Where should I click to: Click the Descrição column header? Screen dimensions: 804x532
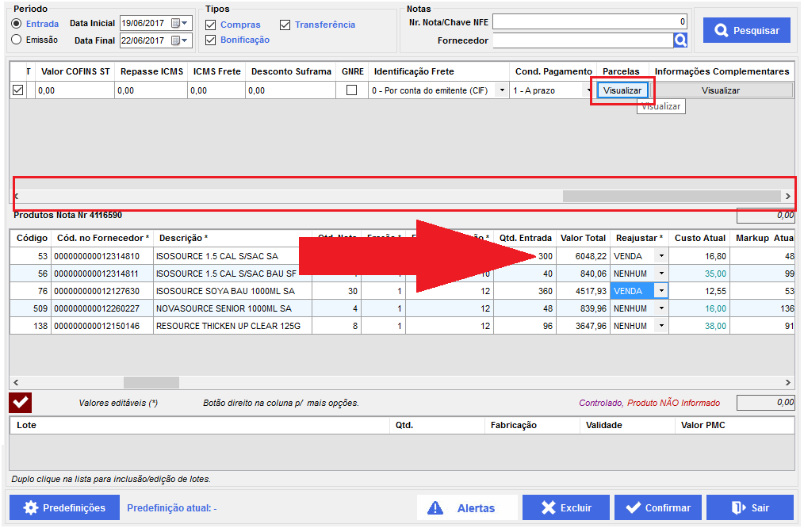(x=183, y=238)
